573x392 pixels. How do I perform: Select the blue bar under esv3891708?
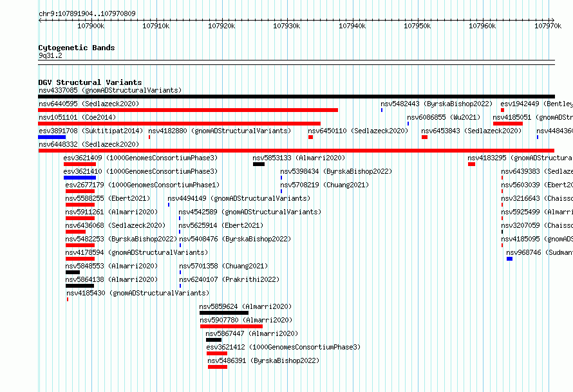click(x=52, y=137)
